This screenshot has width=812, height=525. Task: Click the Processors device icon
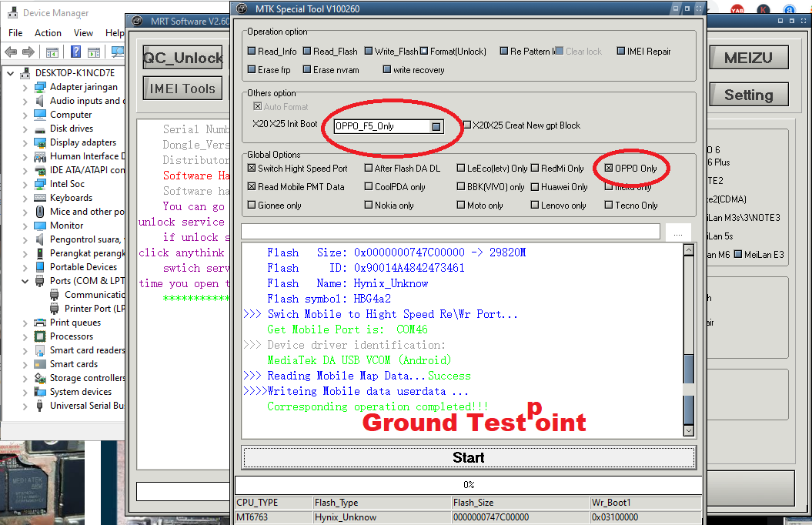pos(40,336)
